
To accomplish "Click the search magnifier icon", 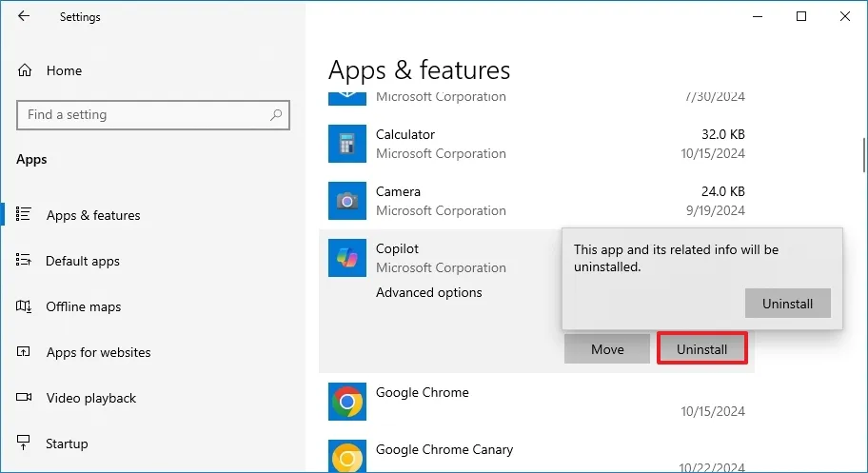I will (276, 114).
